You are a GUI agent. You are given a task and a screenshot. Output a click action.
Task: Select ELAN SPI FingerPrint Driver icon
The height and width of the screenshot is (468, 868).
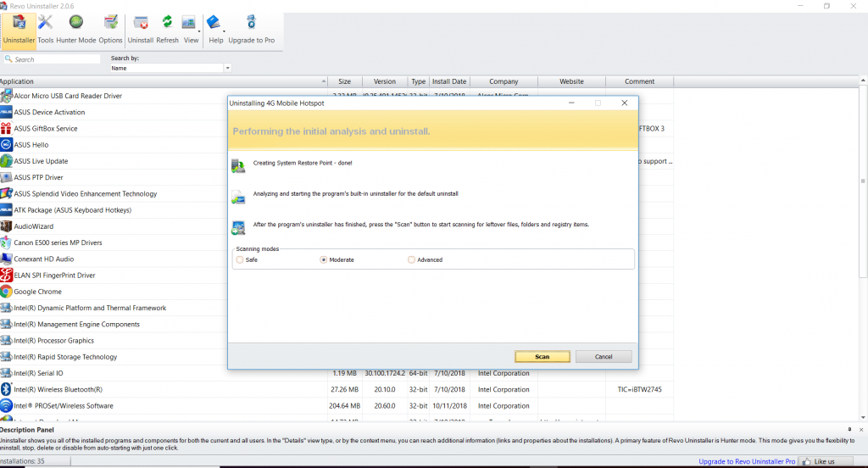6,276
